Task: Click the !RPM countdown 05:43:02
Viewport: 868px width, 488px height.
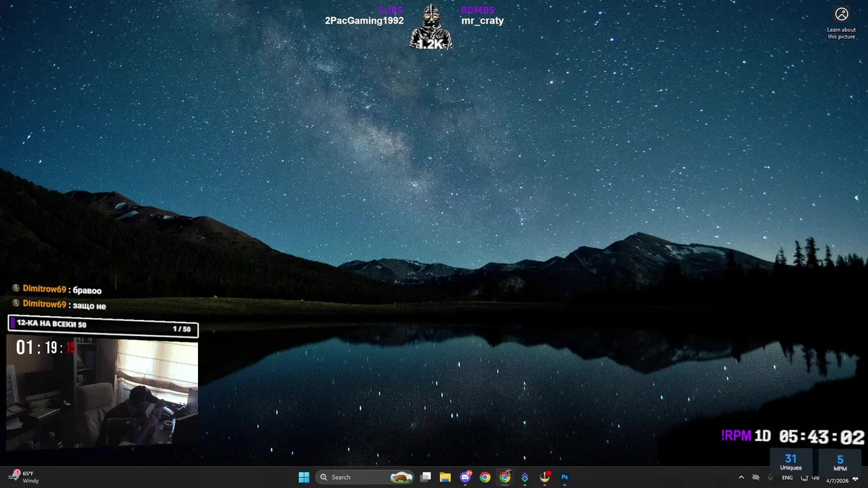Action: (793, 436)
